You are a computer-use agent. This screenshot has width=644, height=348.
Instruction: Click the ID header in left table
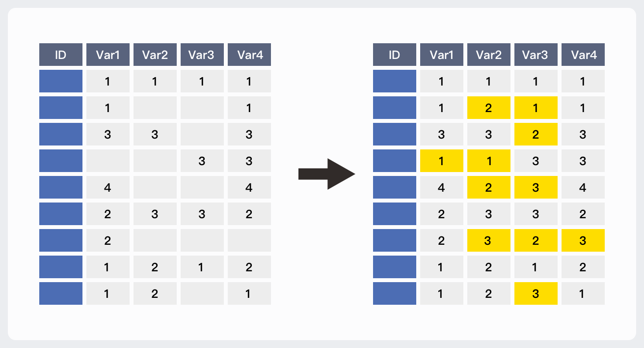coord(61,55)
